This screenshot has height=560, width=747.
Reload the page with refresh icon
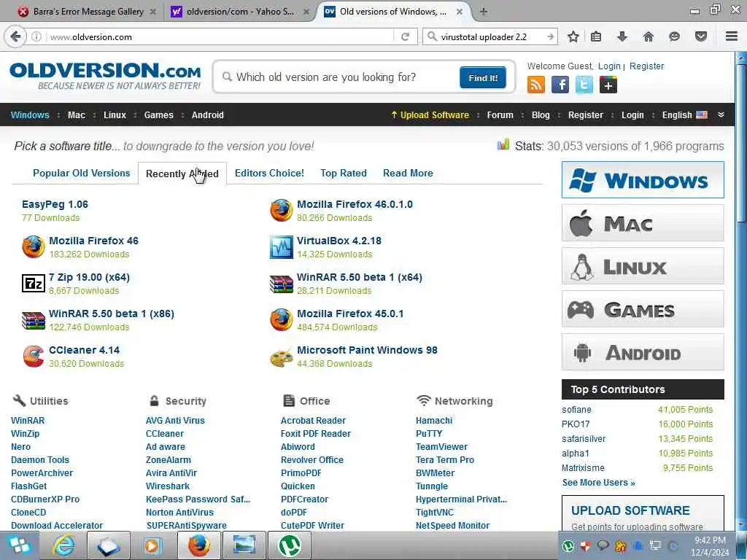pyautogui.click(x=406, y=36)
